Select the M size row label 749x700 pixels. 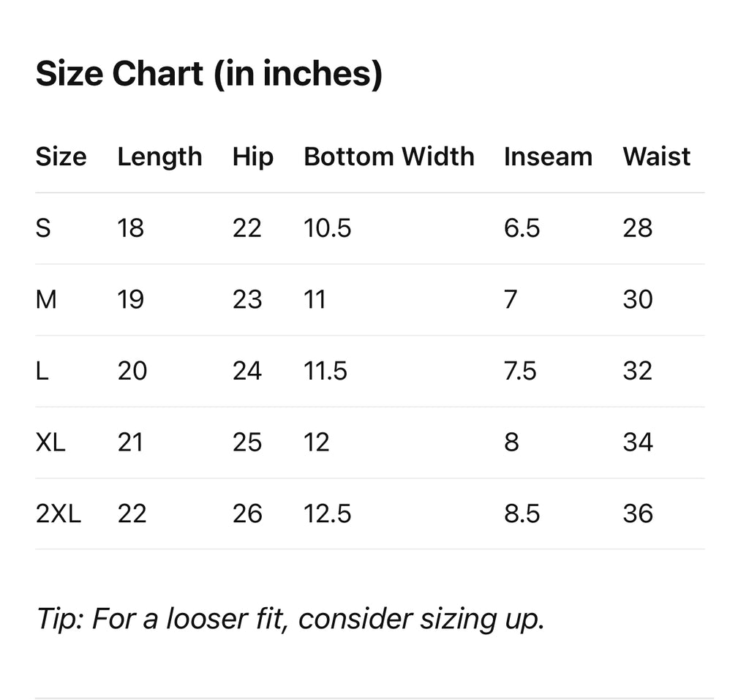45,299
